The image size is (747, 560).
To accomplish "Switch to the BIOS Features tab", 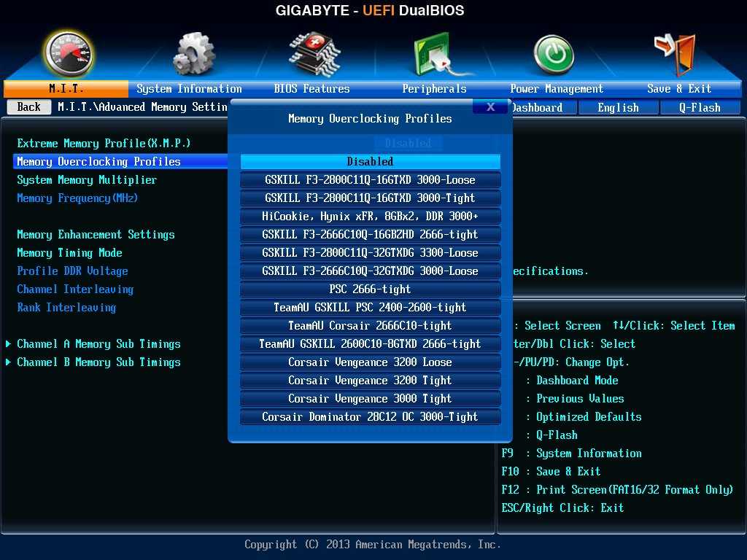I will [311, 89].
